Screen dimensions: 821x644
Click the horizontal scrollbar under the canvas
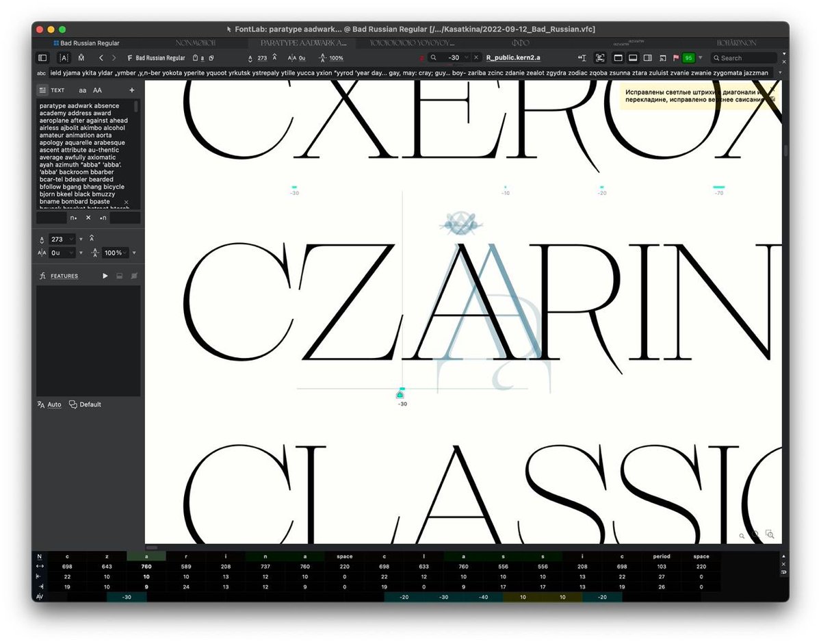[x=152, y=548]
